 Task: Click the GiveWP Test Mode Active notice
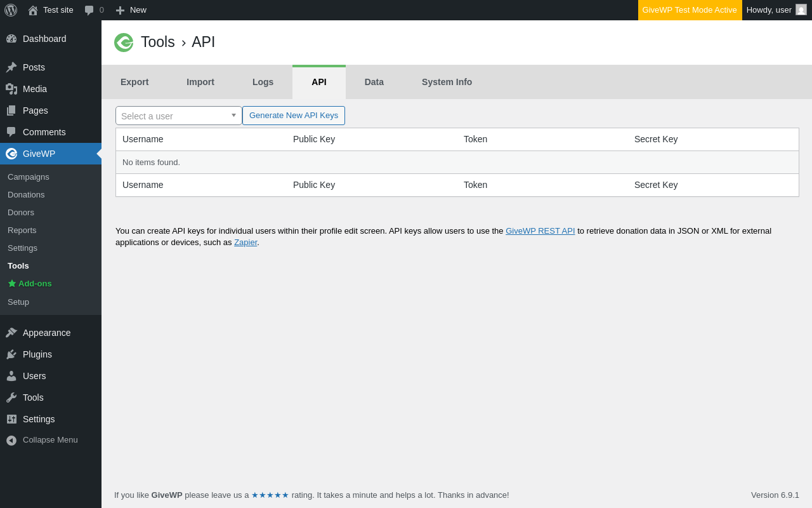click(690, 10)
